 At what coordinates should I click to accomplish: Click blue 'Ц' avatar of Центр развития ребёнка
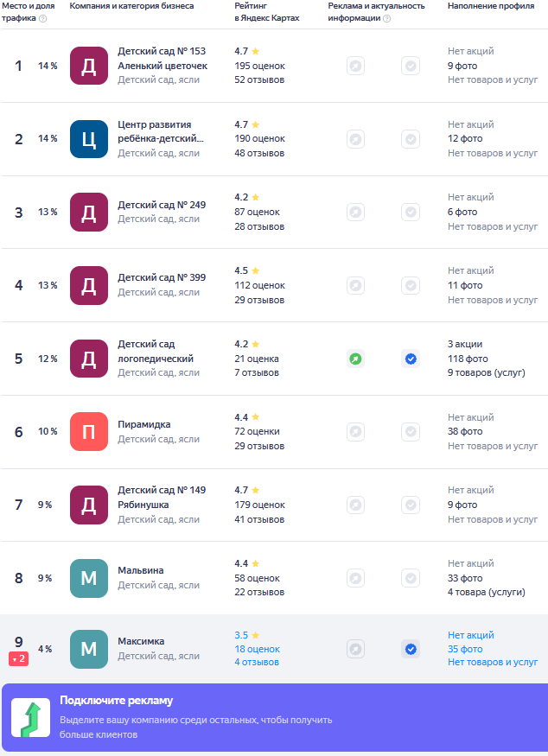(x=89, y=139)
